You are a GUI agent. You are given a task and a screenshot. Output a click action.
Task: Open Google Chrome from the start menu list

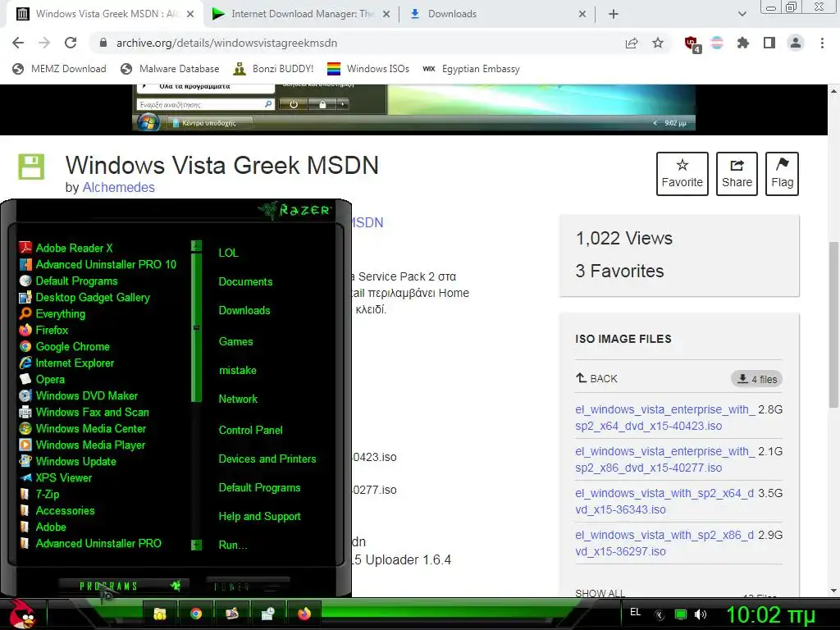click(64, 347)
